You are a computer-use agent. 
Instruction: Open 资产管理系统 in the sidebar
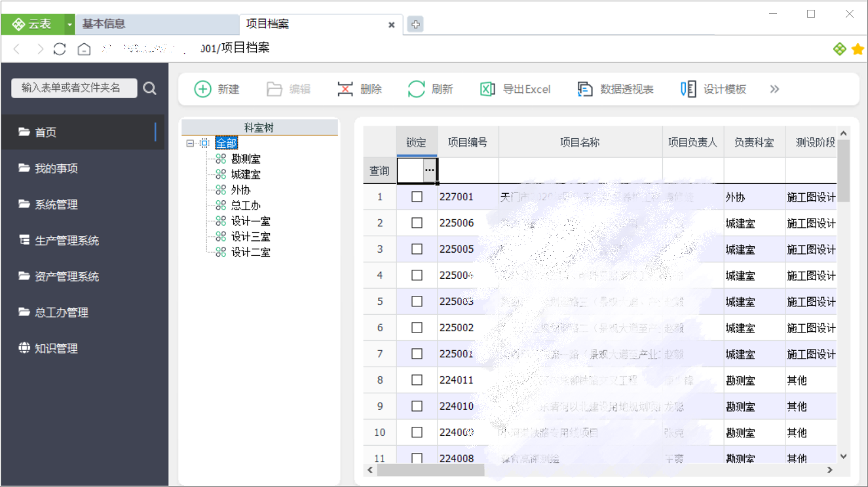click(83, 276)
